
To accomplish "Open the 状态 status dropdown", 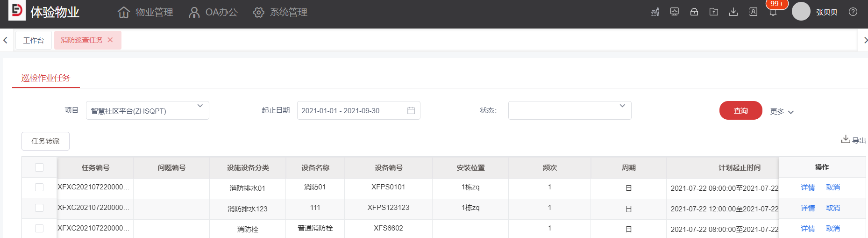I will [x=569, y=111].
